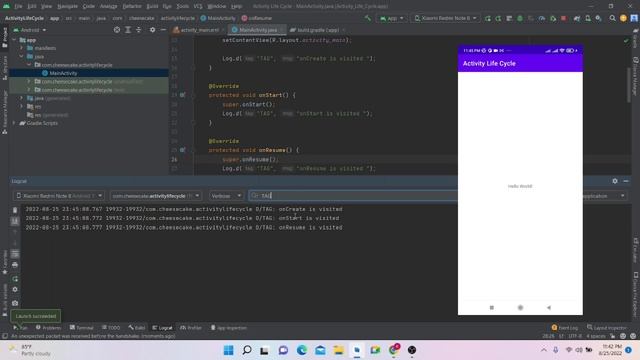Image resolution: width=640 pixels, height=360 pixels.
Task: Open Logcat process com.cheesecake.activitylifecycle dropdown
Action: (156, 196)
